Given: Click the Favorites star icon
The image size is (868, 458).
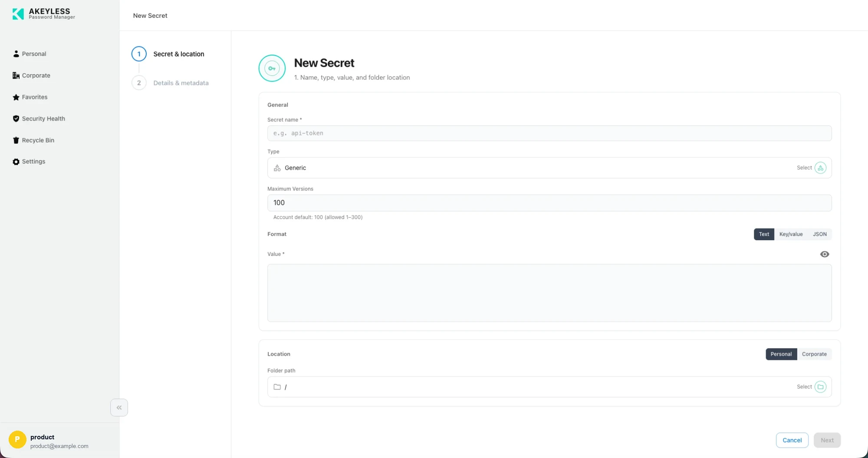Looking at the screenshot, I should pyautogui.click(x=16, y=97).
